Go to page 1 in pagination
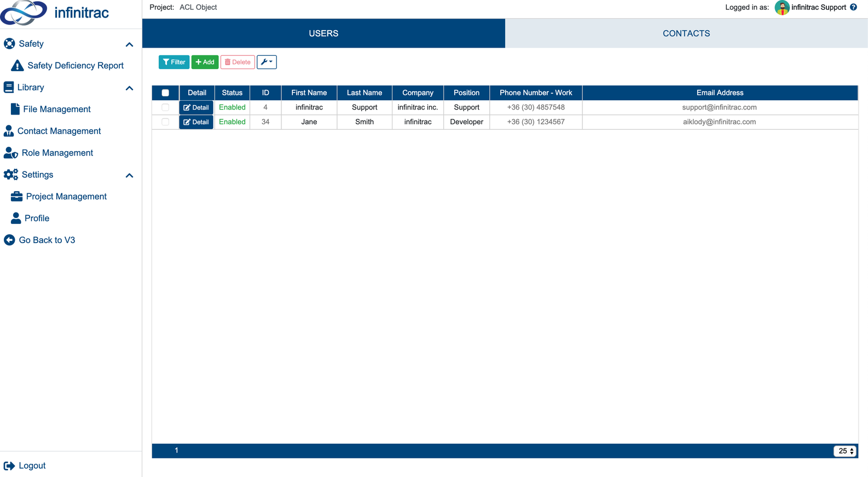This screenshot has width=868, height=477. (176, 450)
